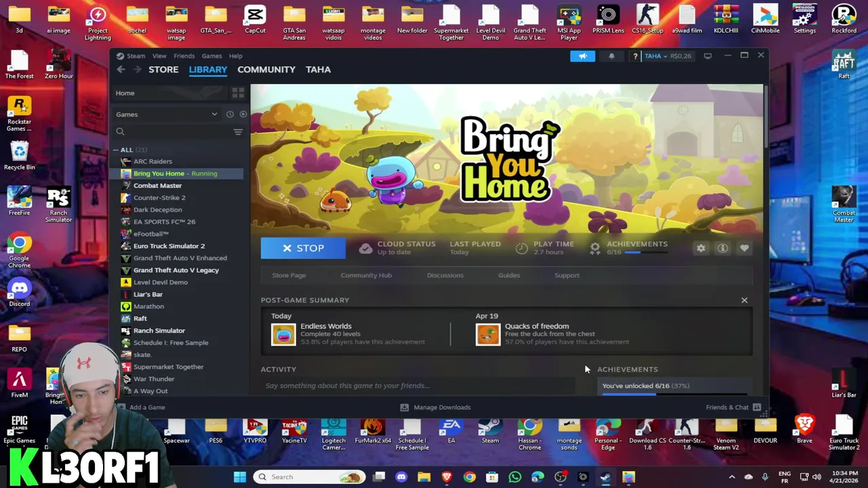This screenshot has width=868, height=488.
Task: Open the View menu
Action: 159,56
